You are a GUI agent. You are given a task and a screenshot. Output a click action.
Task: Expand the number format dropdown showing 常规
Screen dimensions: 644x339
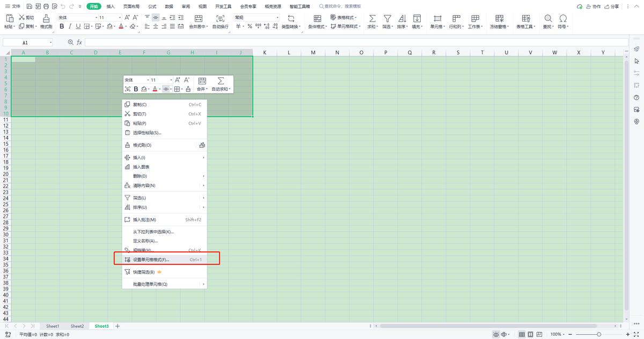[x=277, y=18]
